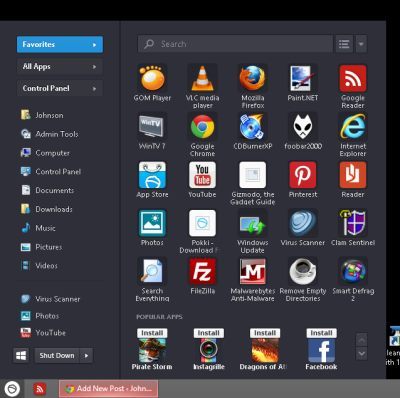Open Pictures folder
Screen dimensions: 400x398
[41, 247]
